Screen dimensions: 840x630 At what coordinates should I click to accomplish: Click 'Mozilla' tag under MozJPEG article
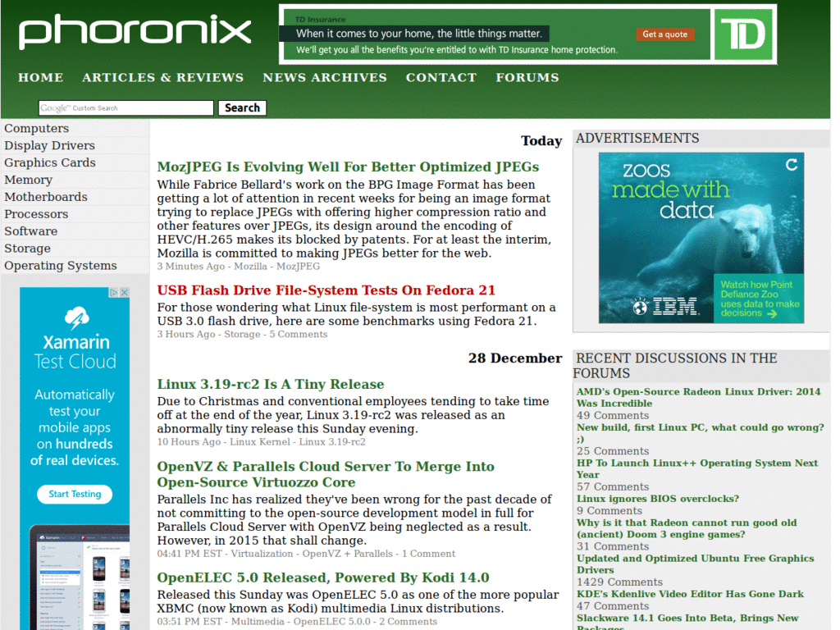(x=250, y=267)
